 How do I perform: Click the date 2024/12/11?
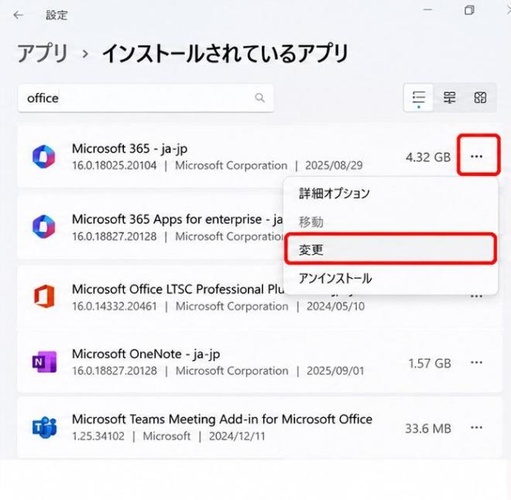point(237,436)
